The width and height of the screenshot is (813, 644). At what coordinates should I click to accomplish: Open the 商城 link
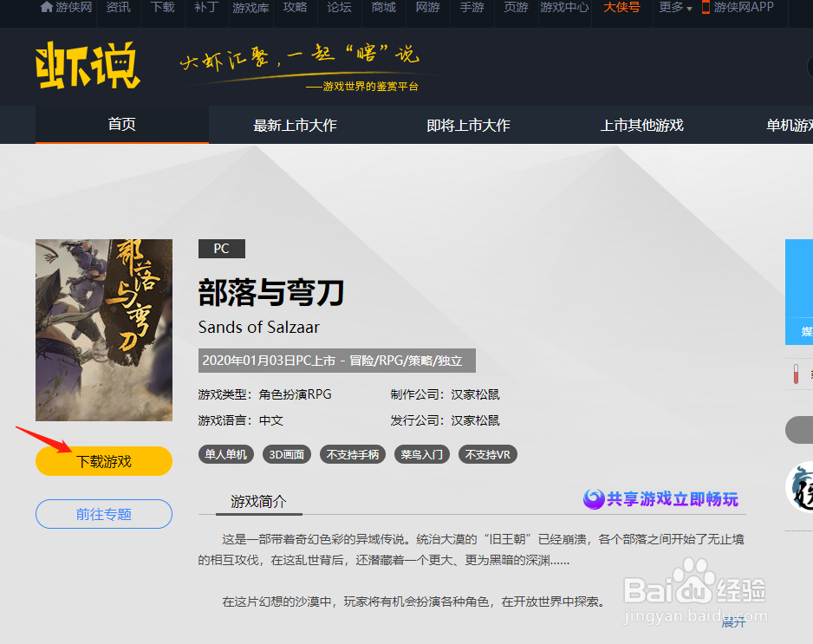pos(384,7)
